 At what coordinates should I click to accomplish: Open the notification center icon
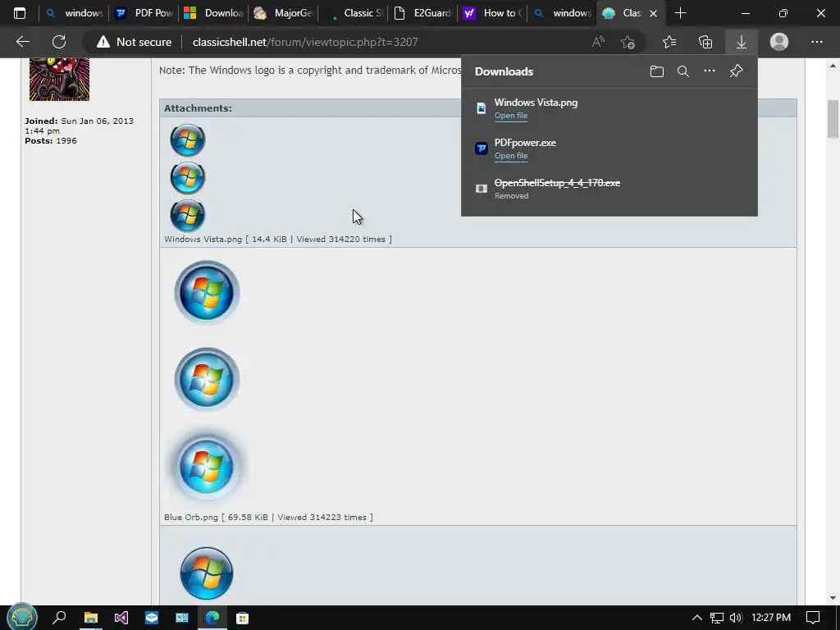coord(813,618)
